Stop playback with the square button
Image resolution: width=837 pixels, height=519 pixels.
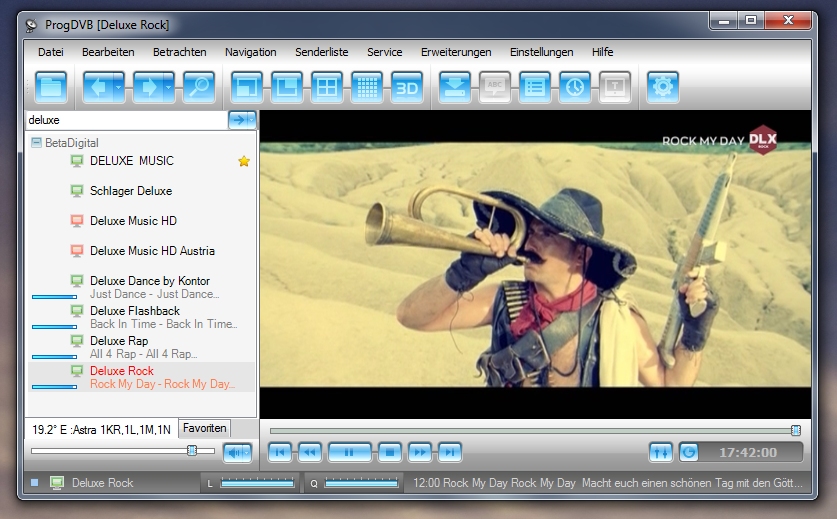[390, 453]
